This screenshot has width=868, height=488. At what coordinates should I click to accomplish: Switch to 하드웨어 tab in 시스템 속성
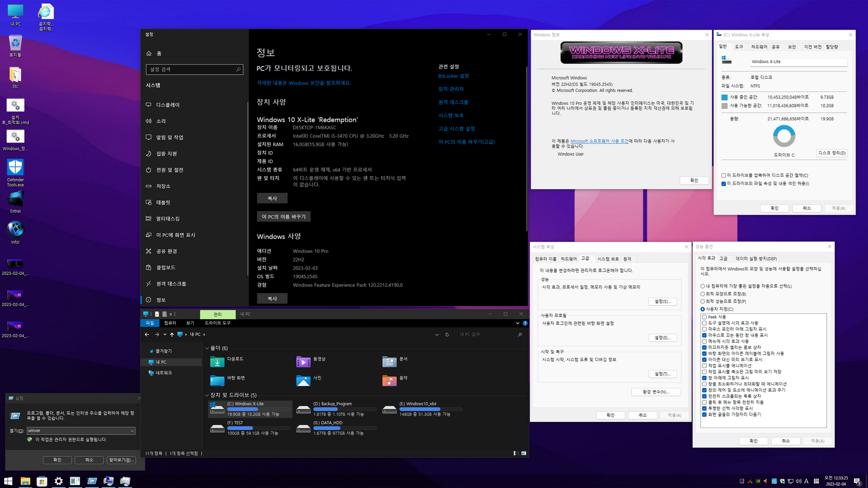click(569, 259)
